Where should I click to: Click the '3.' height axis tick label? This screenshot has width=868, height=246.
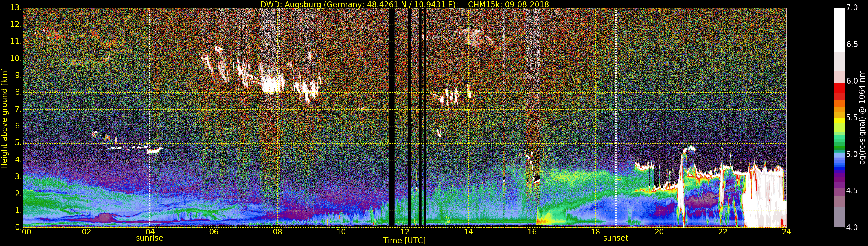click(18, 177)
